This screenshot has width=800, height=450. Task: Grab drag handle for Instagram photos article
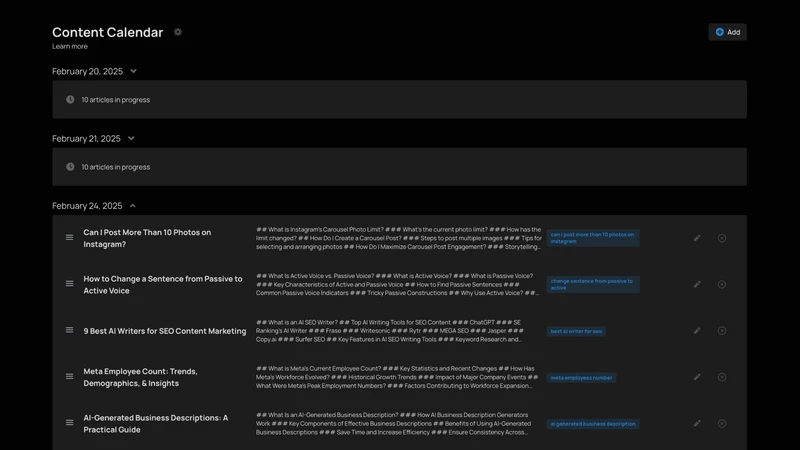pyautogui.click(x=69, y=237)
